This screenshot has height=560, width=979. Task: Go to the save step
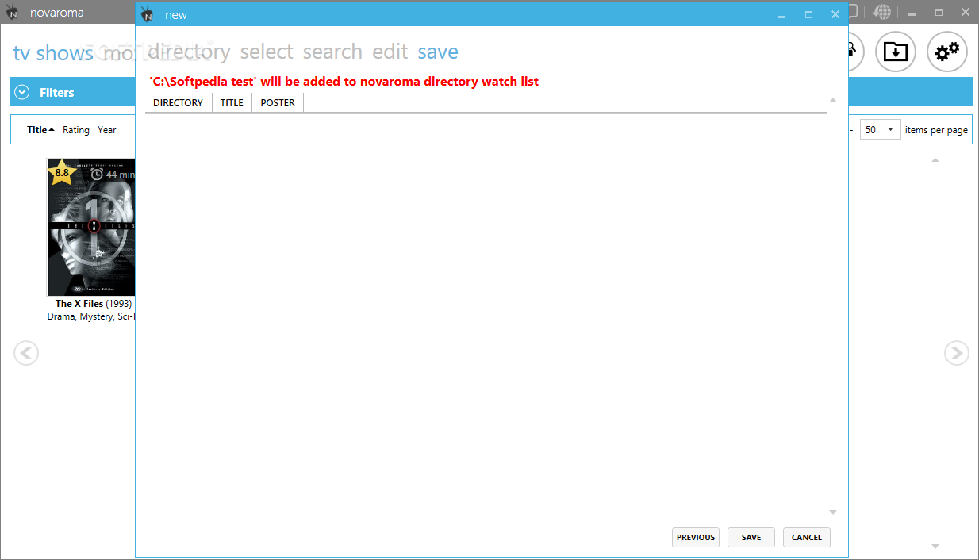438,52
